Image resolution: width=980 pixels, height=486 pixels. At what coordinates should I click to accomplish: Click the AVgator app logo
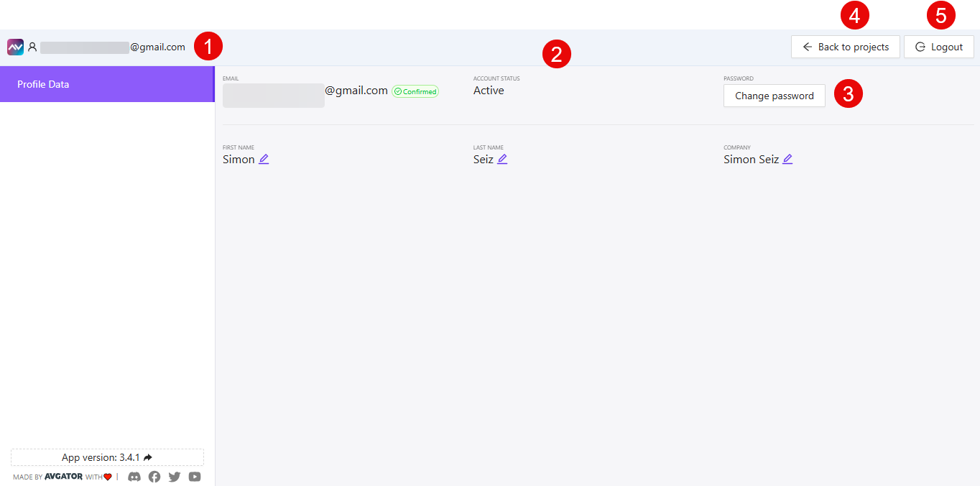coord(15,46)
